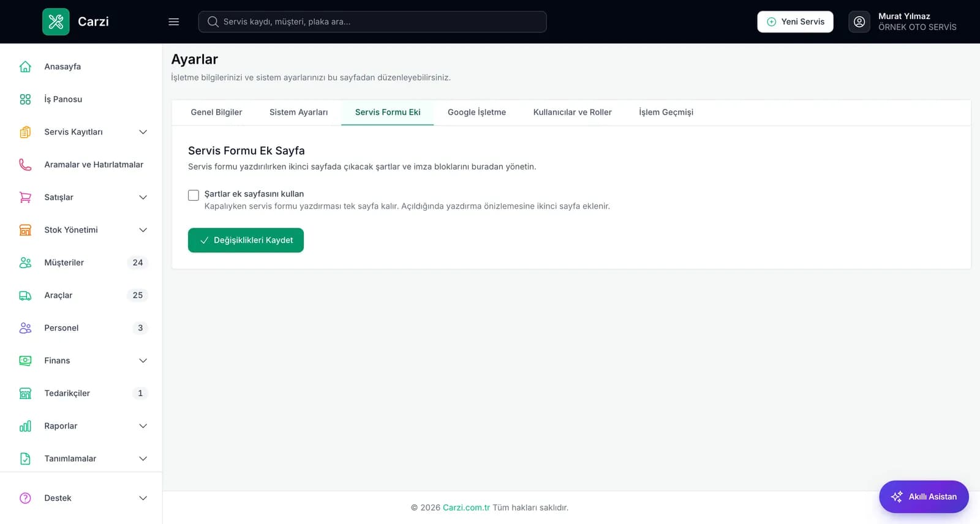
Task: Click the İş Panosu grid icon
Action: click(25, 99)
